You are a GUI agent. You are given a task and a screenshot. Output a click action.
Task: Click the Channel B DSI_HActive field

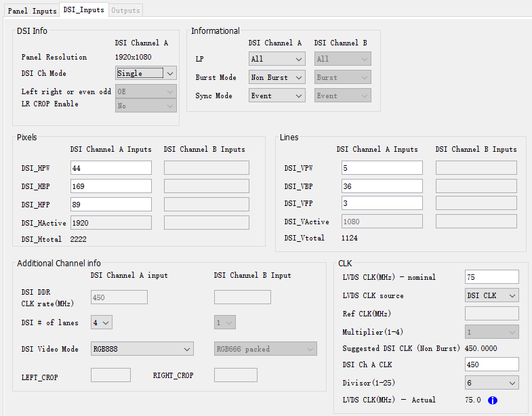tap(207, 223)
